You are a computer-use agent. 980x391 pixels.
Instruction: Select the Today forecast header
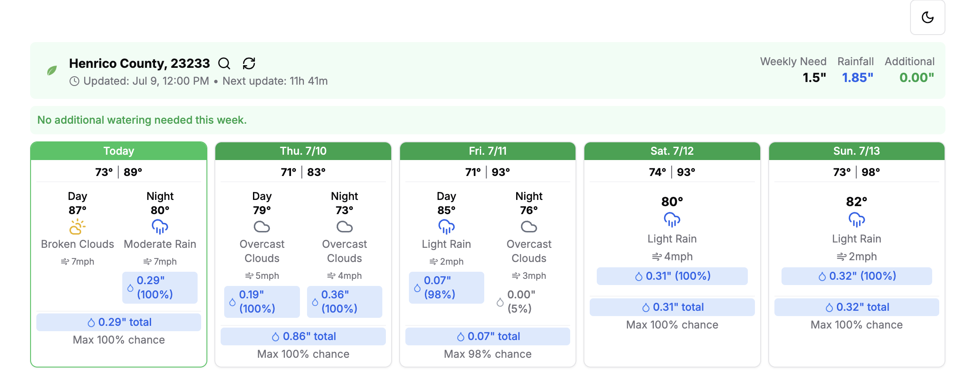[x=119, y=151]
